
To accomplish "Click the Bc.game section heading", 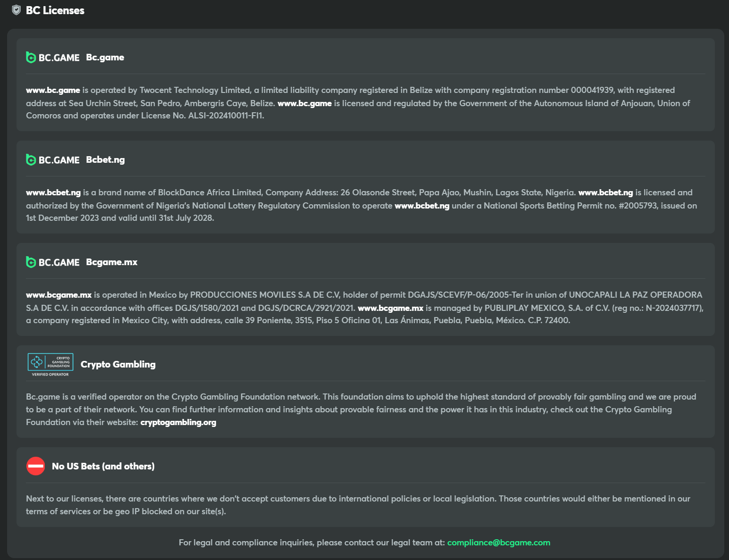I will [105, 58].
